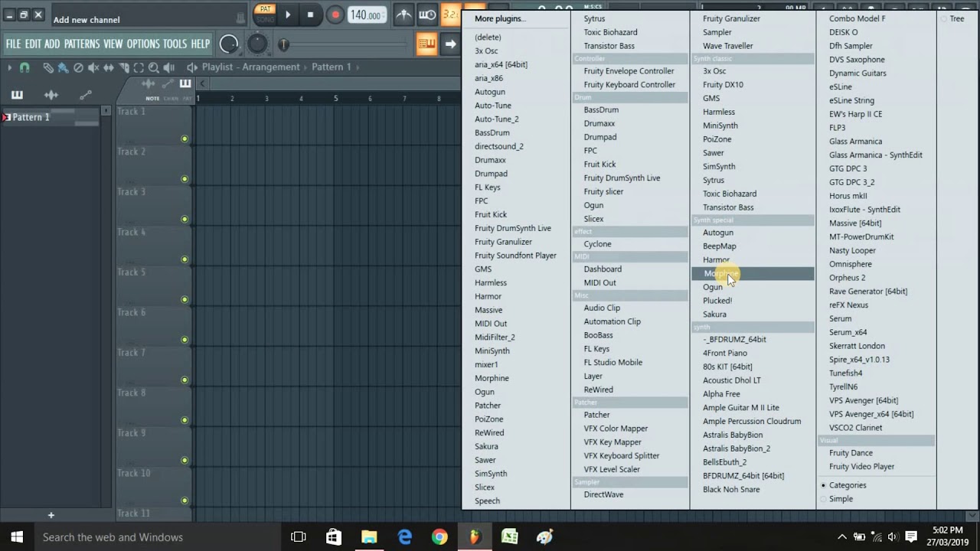Click the Start button
980x551 pixels.
tap(17, 537)
